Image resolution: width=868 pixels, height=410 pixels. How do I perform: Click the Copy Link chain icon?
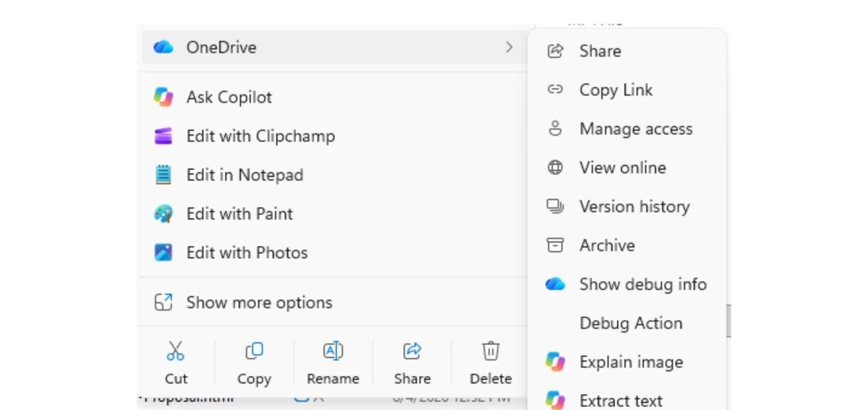(556, 89)
